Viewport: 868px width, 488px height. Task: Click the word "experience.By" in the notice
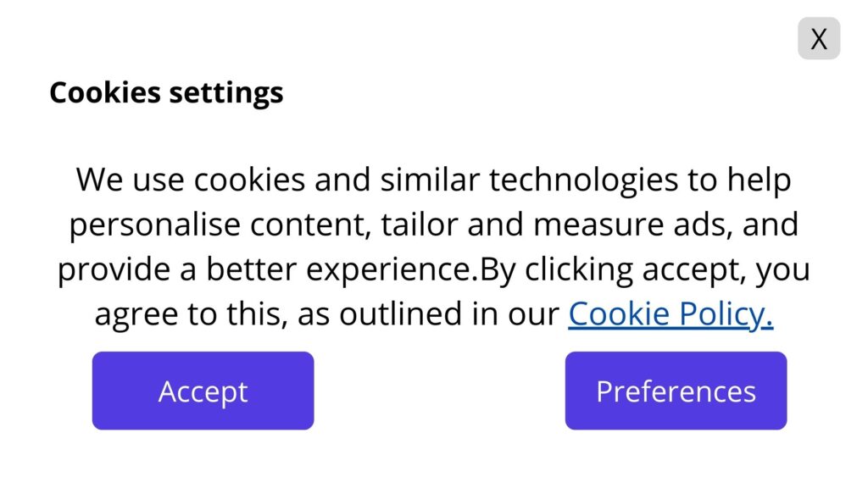pyautogui.click(x=410, y=270)
